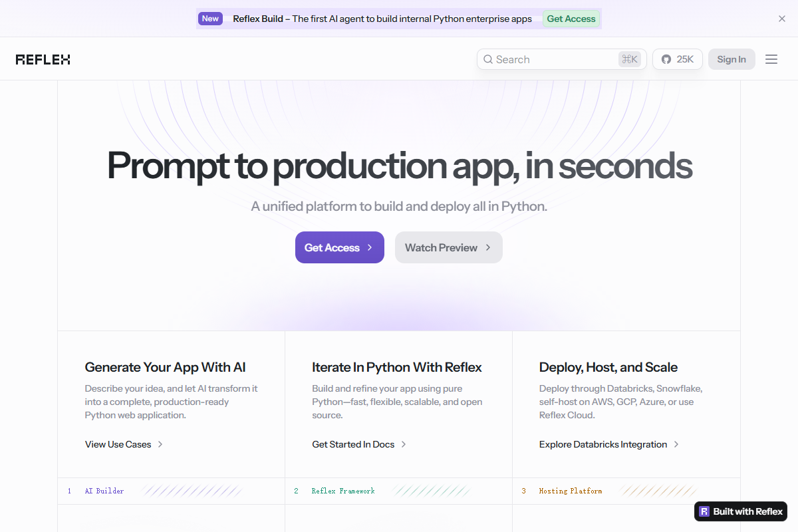Switch to the Hosting Platform tab
This screenshot has width=798, height=532.
pos(570,491)
